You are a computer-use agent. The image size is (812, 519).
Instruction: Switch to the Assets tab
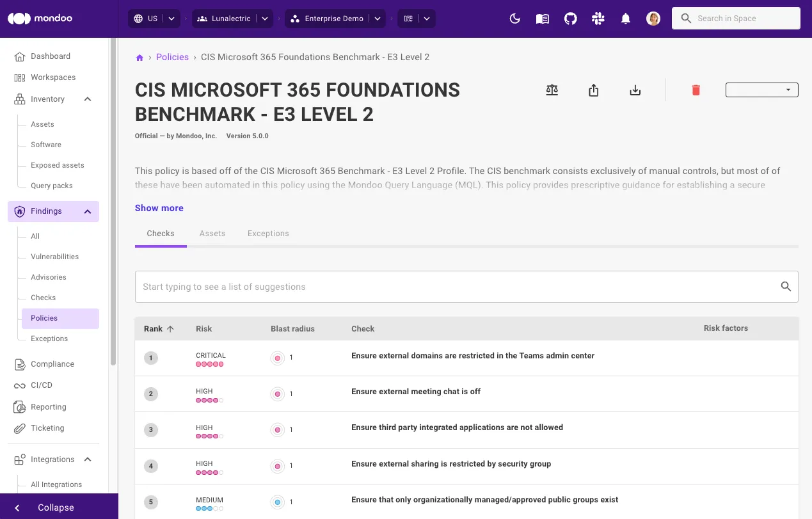click(212, 234)
